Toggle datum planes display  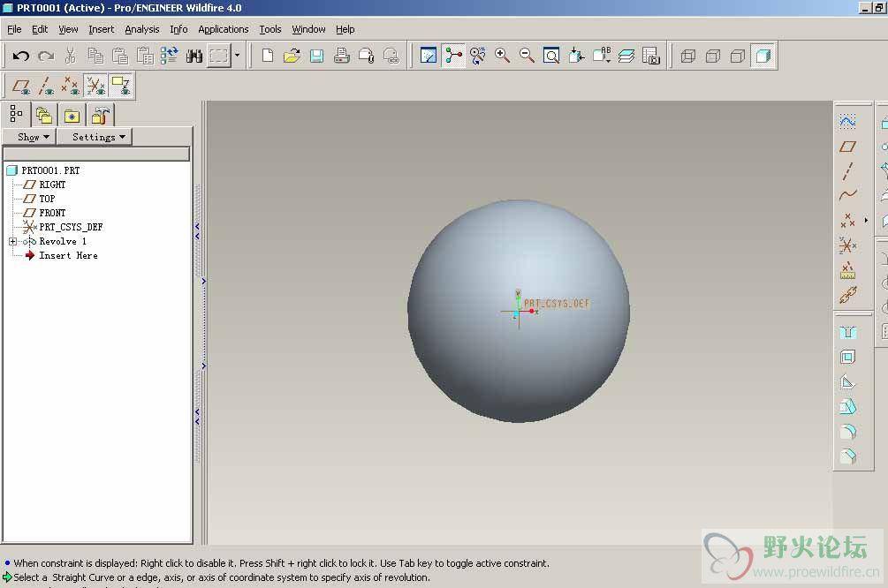21,86
